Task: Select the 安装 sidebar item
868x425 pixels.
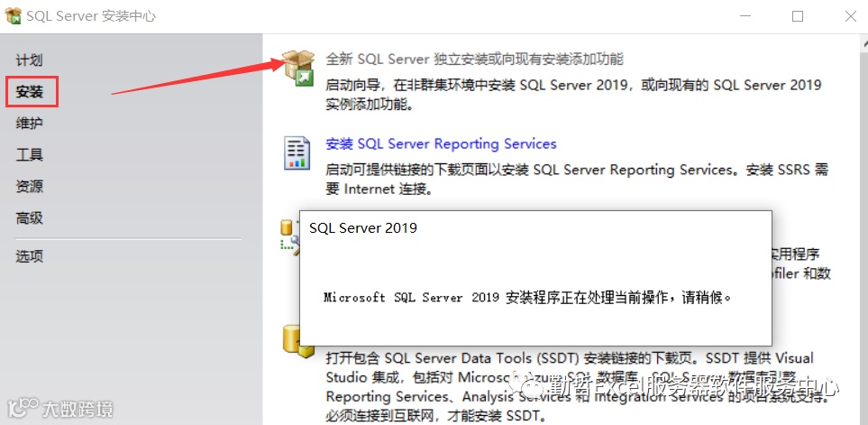Action: pos(30,92)
